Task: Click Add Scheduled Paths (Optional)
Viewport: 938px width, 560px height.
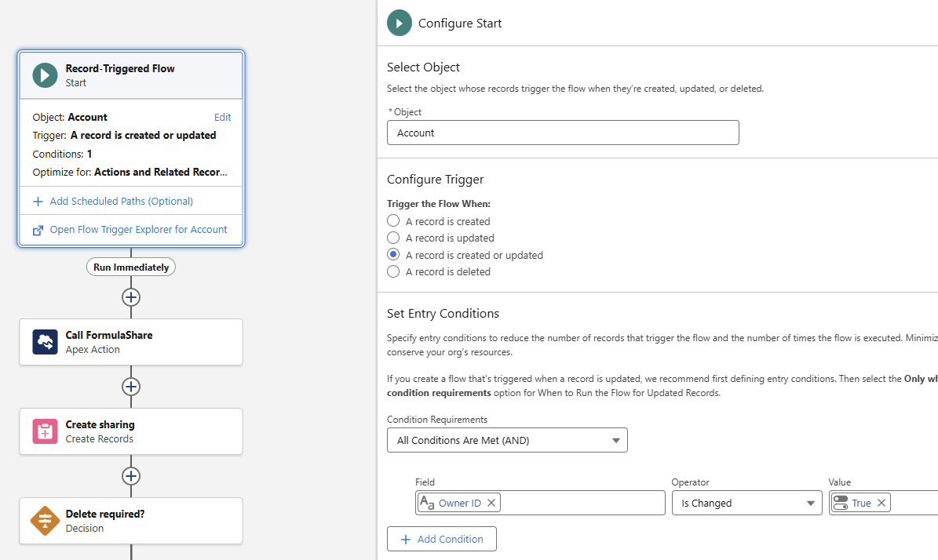Action: pyautogui.click(x=118, y=202)
